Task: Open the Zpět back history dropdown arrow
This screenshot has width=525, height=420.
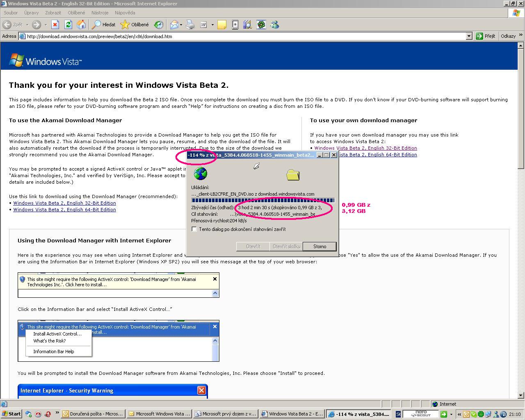Action: (x=27, y=25)
